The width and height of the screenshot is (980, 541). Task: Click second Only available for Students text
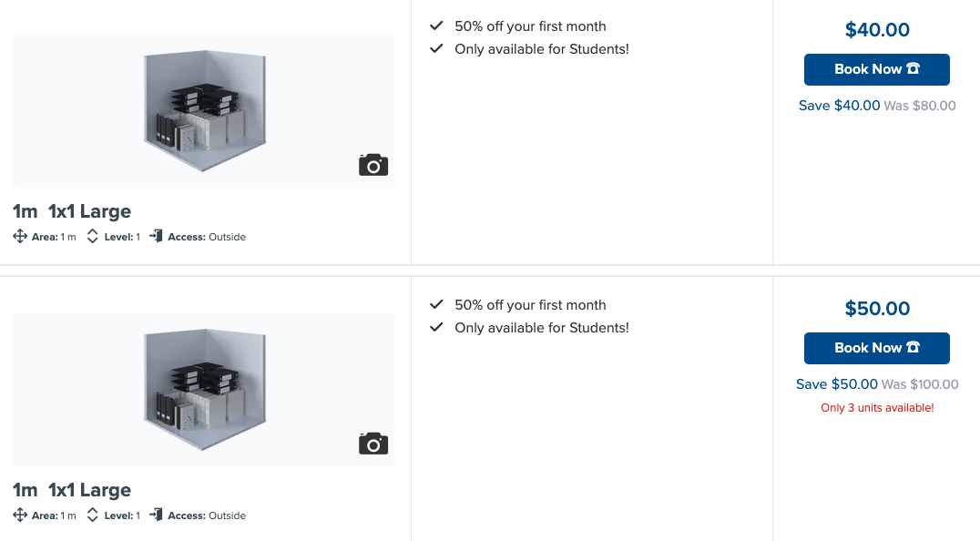(x=541, y=327)
